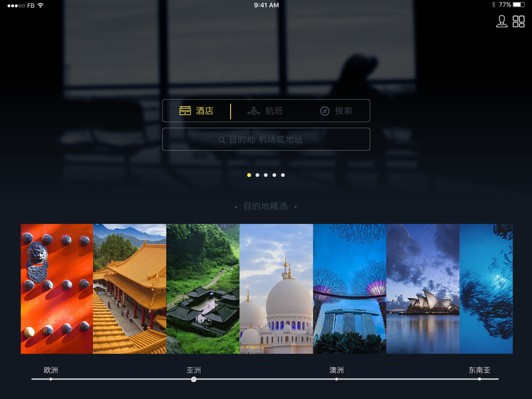Image resolution: width=532 pixels, height=399 pixels.
Task: Switch to the 航班 flights tab
Action: (x=265, y=111)
